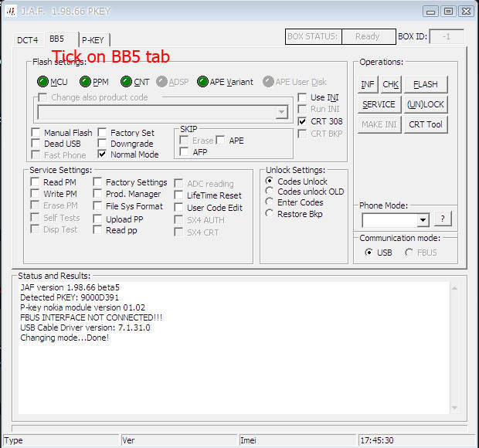
Task: Tick the Prod. Manager checkbox
Action: click(x=97, y=194)
